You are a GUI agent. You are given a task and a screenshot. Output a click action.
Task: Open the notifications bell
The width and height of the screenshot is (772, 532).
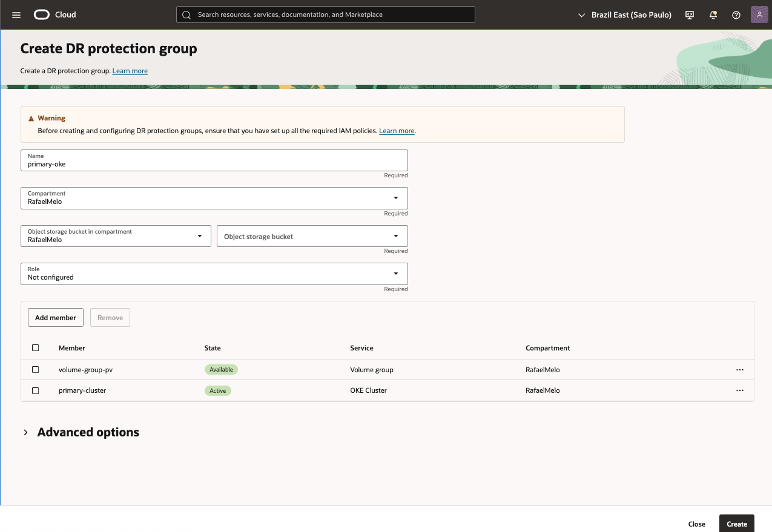pos(713,15)
